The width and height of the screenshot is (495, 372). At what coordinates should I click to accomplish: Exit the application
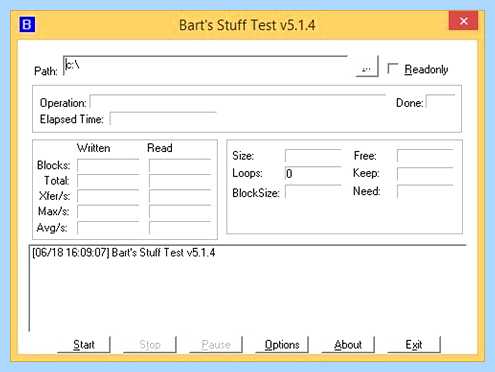(414, 344)
